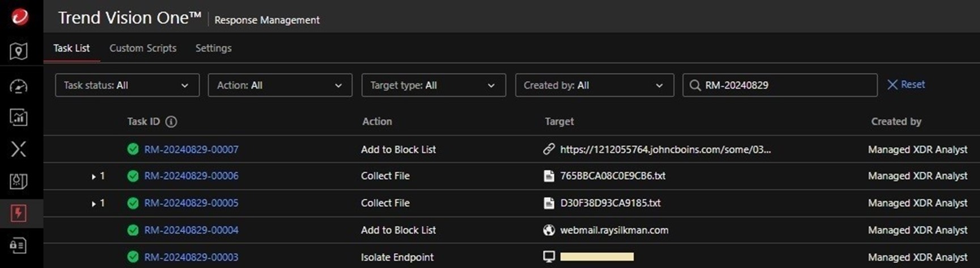Open the Created by filter dropdown

[x=594, y=85]
